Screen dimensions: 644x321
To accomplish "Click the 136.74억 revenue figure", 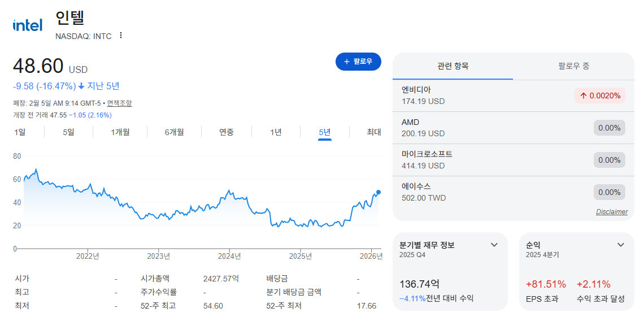I will pos(419,284).
